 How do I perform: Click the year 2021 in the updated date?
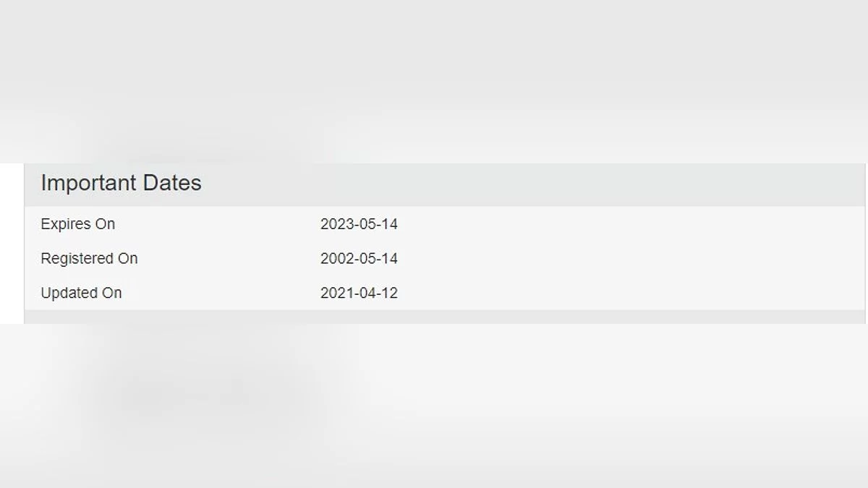tap(335, 294)
